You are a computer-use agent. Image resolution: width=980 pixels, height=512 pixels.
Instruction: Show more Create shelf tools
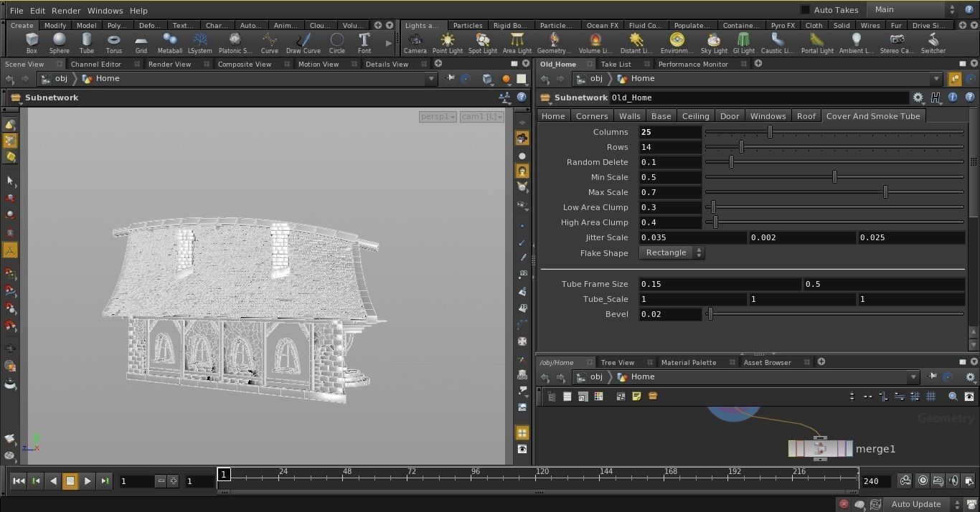click(388, 43)
